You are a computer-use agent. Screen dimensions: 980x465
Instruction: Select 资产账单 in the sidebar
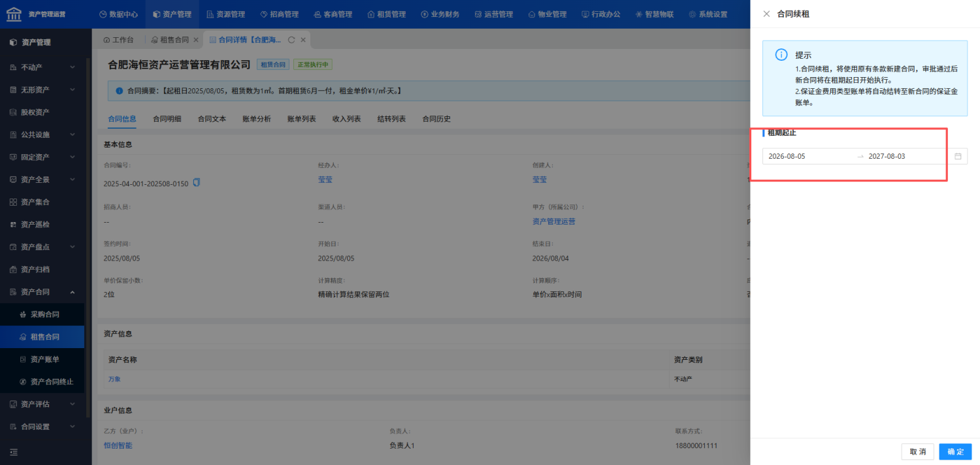[x=42, y=359]
